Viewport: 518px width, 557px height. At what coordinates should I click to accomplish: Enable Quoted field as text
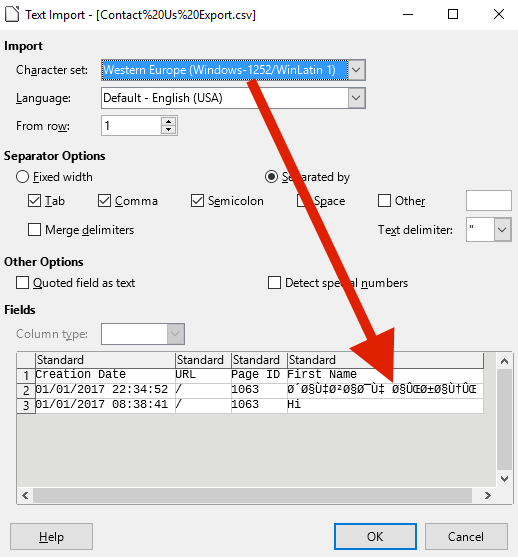pyautogui.click(x=22, y=283)
